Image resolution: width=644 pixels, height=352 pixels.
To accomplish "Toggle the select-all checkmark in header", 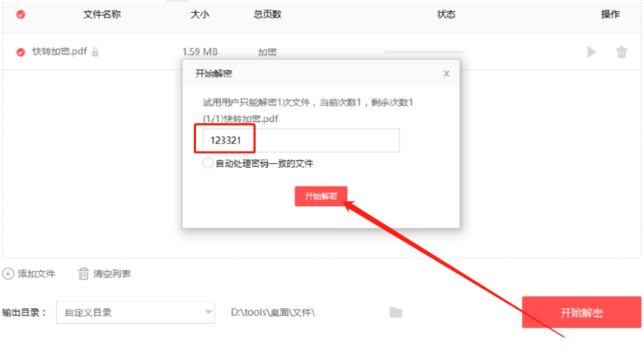I will coord(20,14).
